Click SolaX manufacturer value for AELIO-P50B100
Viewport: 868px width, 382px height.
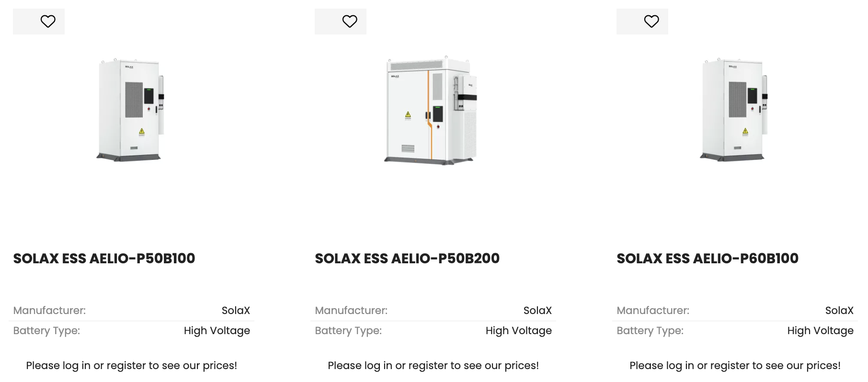236,311
